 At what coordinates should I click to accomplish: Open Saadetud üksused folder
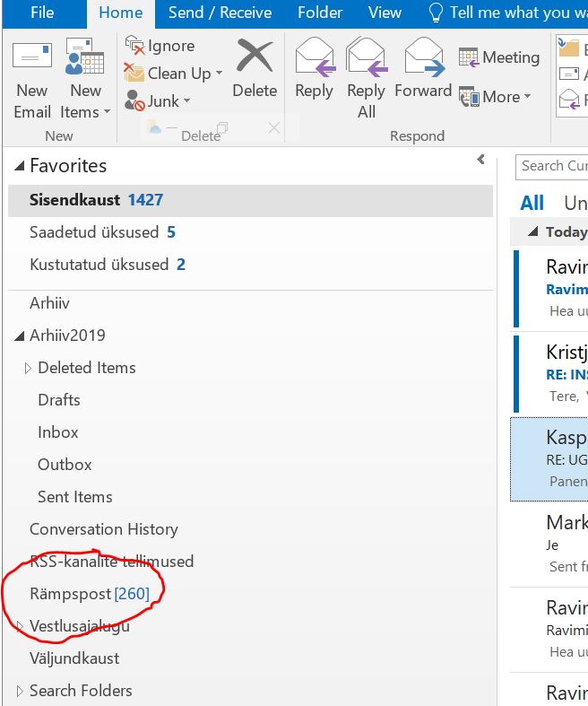[250, 232]
